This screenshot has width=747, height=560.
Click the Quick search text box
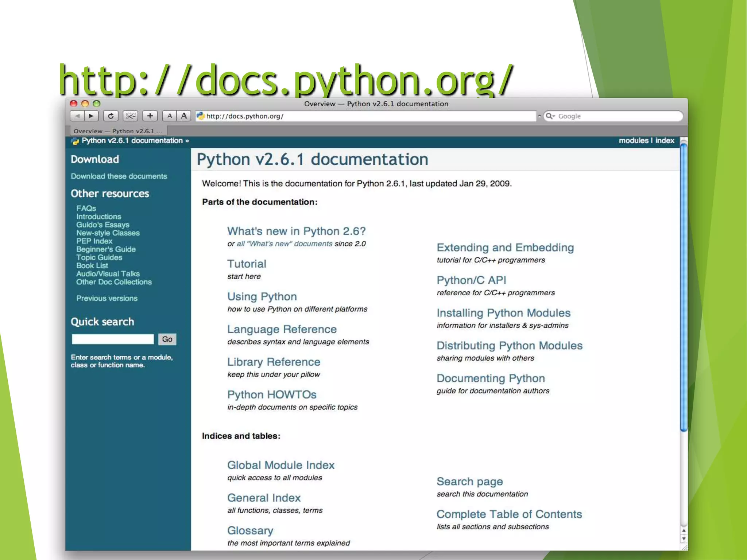(113, 339)
